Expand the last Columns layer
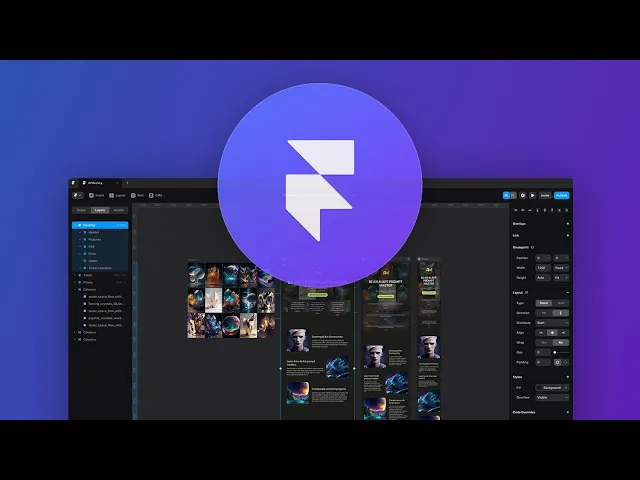The width and height of the screenshot is (640, 480). pos(75,340)
